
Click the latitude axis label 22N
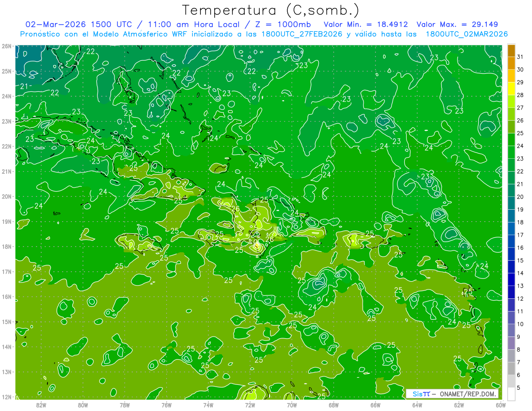pyautogui.click(x=7, y=146)
